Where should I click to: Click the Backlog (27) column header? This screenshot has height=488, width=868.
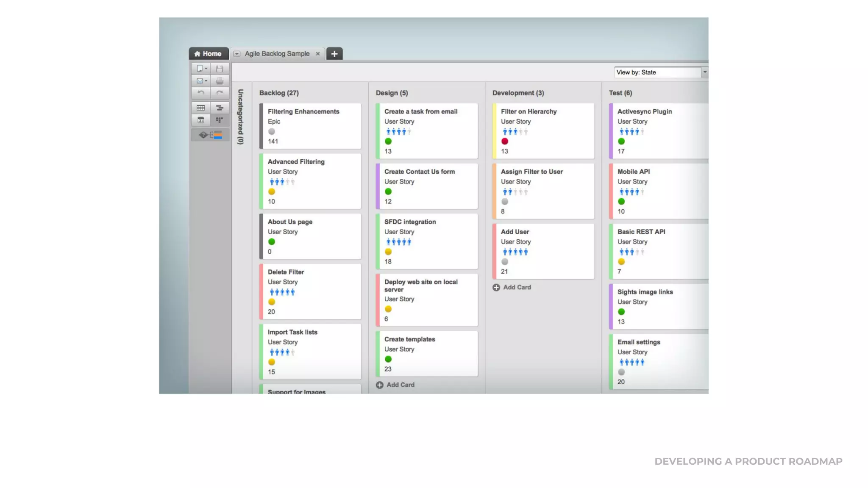coord(279,93)
